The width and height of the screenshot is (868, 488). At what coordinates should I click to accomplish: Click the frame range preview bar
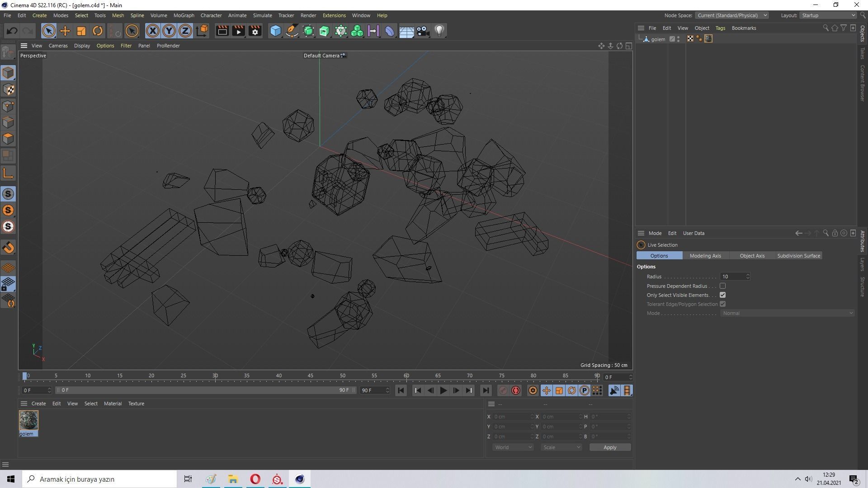(x=206, y=390)
